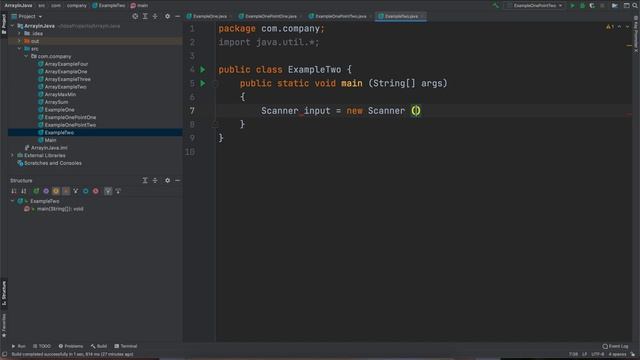Hide the Structure panel with minus icon

pyautogui.click(x=178, y=180)
